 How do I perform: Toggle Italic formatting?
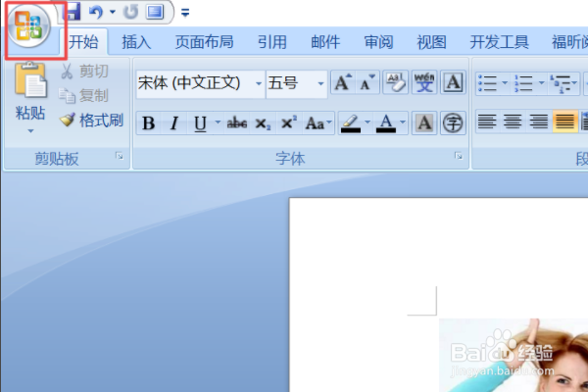coord(174,123)
